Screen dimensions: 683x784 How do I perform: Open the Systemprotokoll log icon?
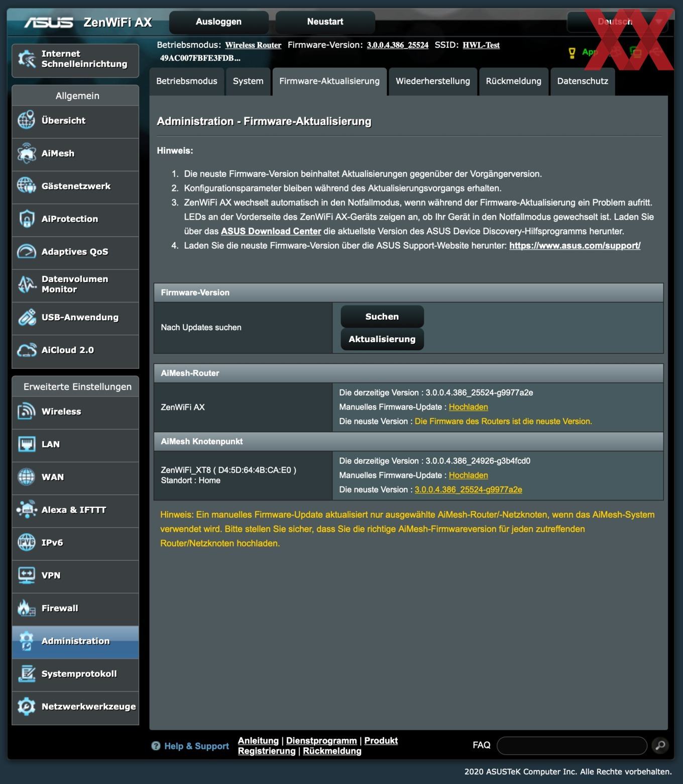(27, 674)
